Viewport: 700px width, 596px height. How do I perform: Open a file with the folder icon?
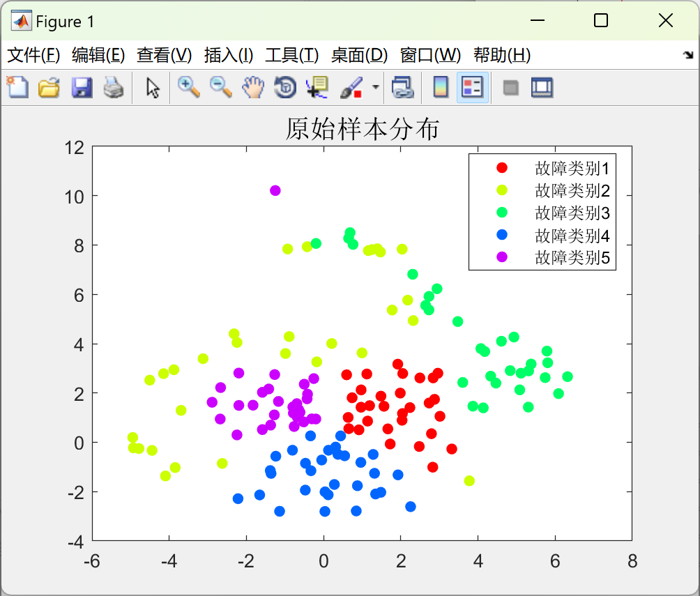click(49, 87)
